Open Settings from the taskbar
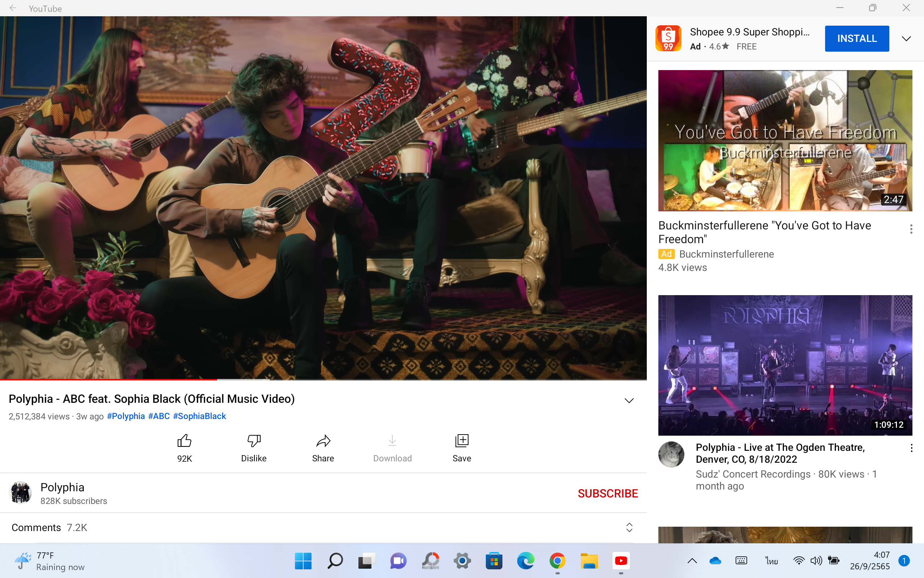Viewport: 924px width, 578px height. (x=462, y=561)
